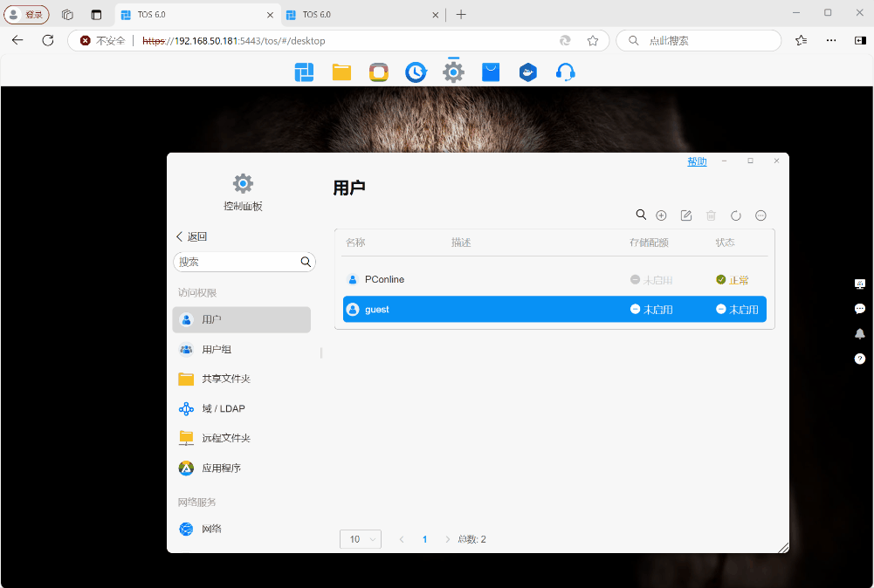Go back using the 返回 chevron
Screen dimensions: 874x588
[192, 236]
